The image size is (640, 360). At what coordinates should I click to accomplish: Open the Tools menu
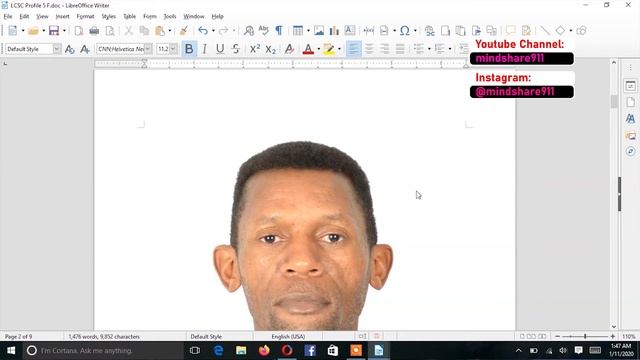[170, 16]
